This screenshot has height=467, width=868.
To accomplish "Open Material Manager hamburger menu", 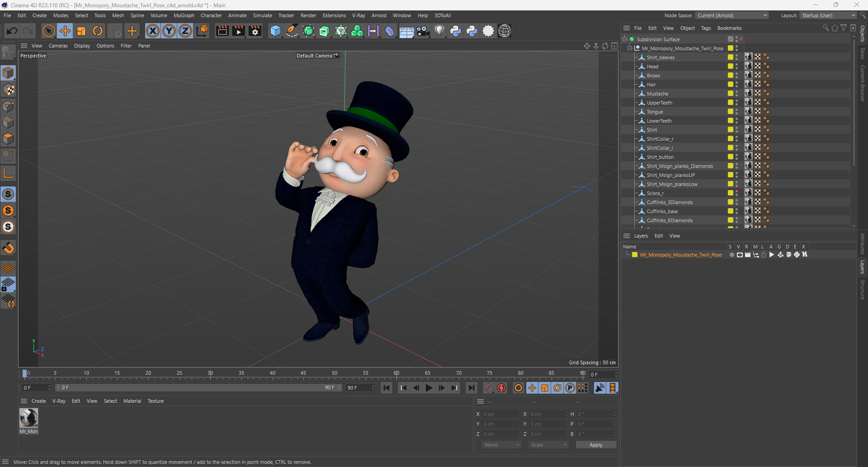I will click(24, 401).
